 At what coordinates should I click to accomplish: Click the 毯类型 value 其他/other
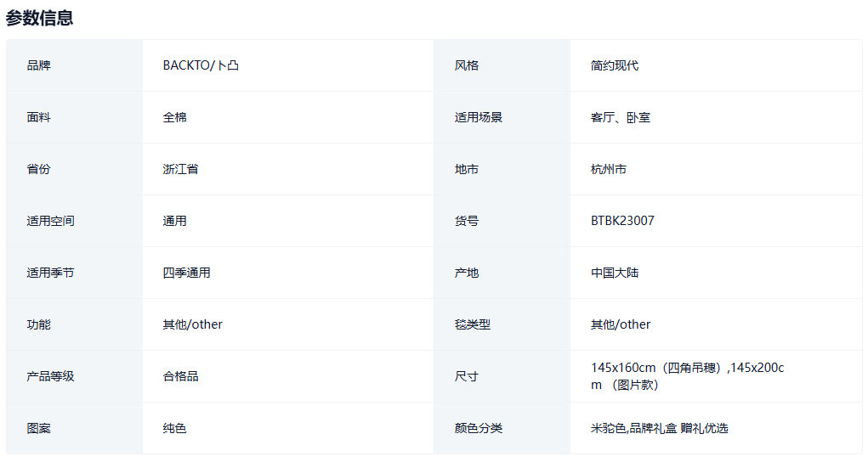[x=621, y=324]
